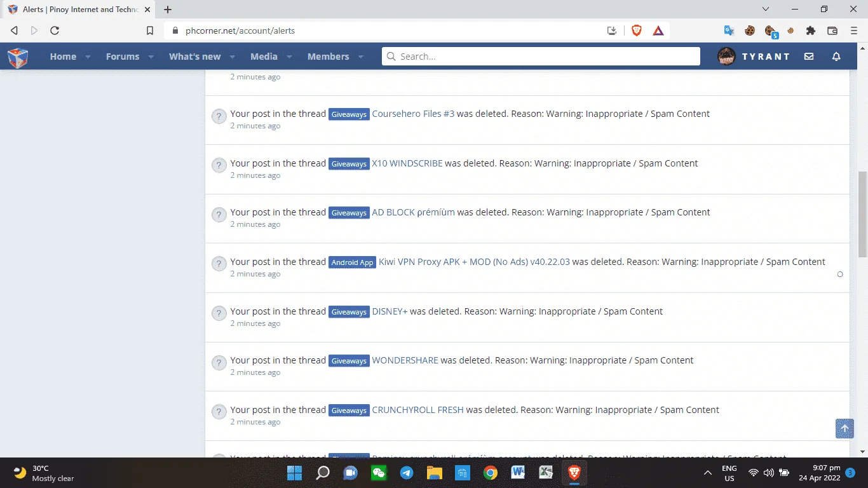This screenshot has width=868, height=488.
Task: Expand the Home menu dropdown arrow
Action: coord(88,57)
